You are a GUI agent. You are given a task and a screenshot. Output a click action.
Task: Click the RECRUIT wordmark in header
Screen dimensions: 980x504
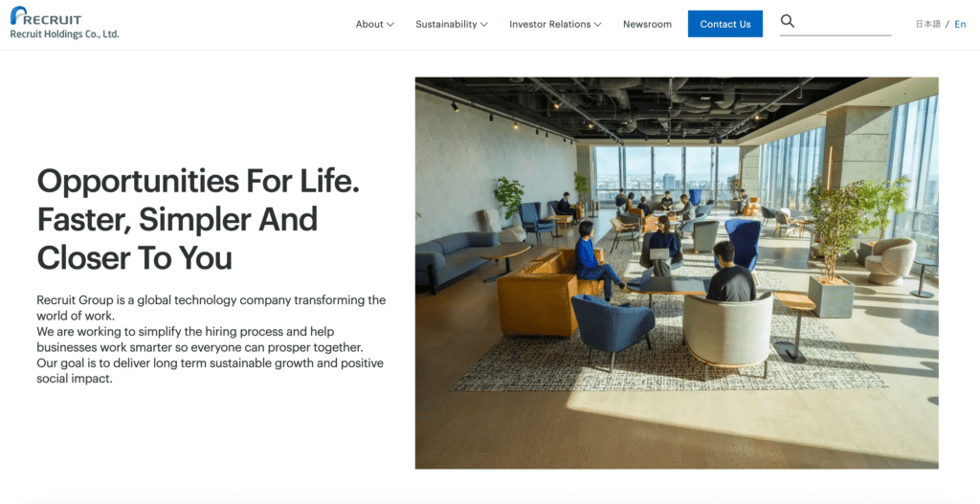54,19
